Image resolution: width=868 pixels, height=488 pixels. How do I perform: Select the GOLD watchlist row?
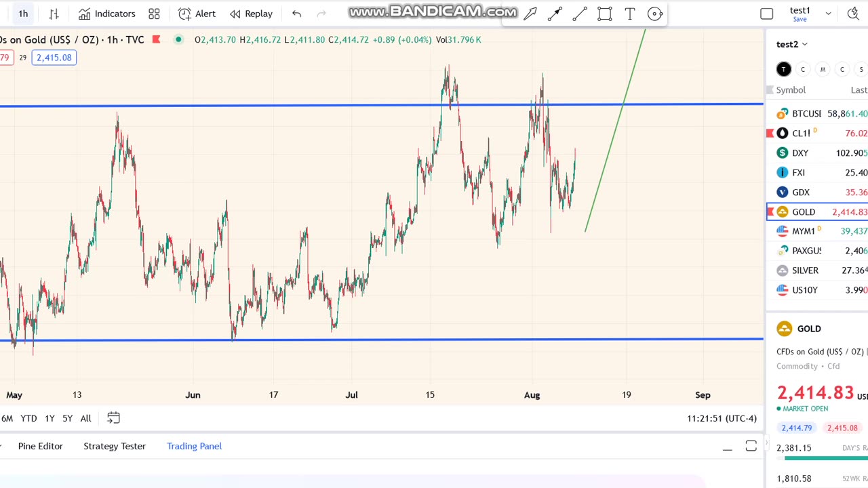click(x=817, y=212)
